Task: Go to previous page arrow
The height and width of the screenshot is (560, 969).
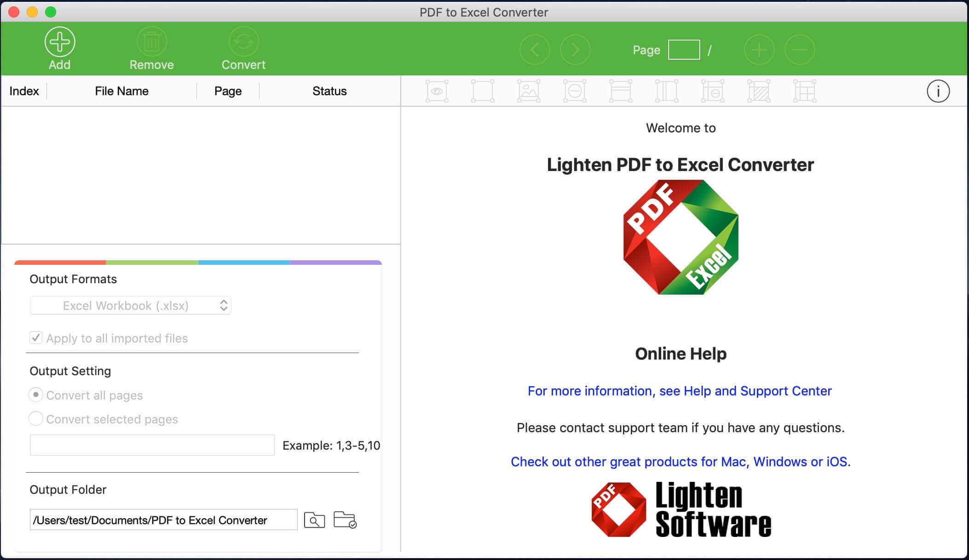Action: point(535,50)
